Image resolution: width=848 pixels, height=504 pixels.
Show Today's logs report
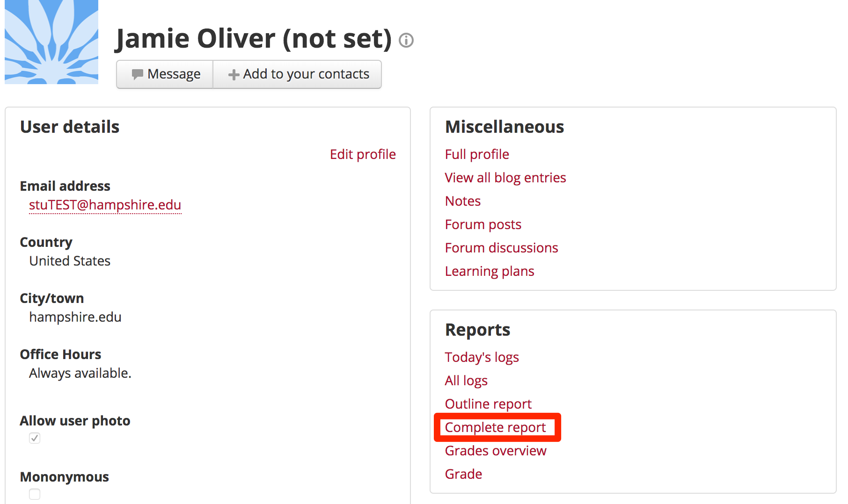point(482,357)
